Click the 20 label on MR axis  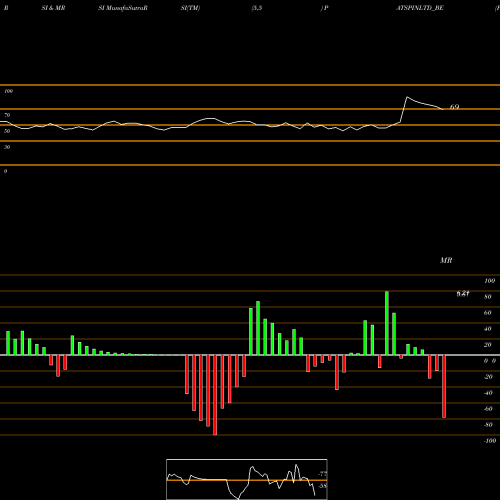click(488, 345)
